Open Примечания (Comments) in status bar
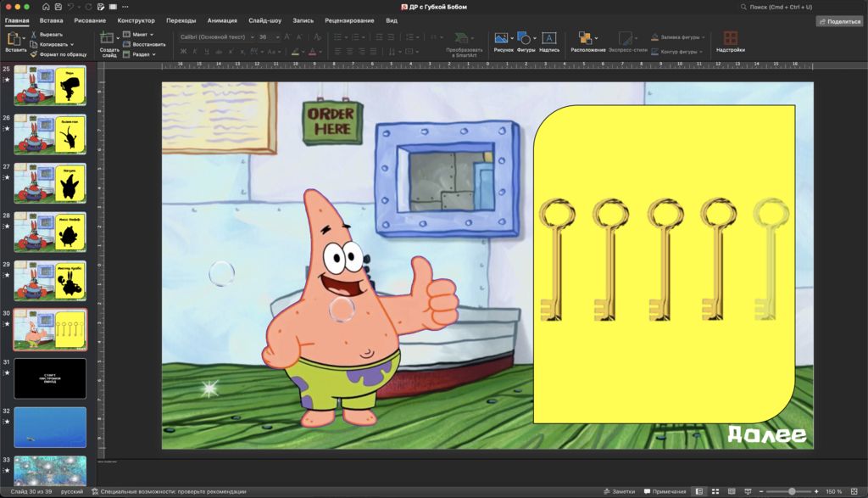This screenshot has width=868, height=498. [x=665, y=491]
